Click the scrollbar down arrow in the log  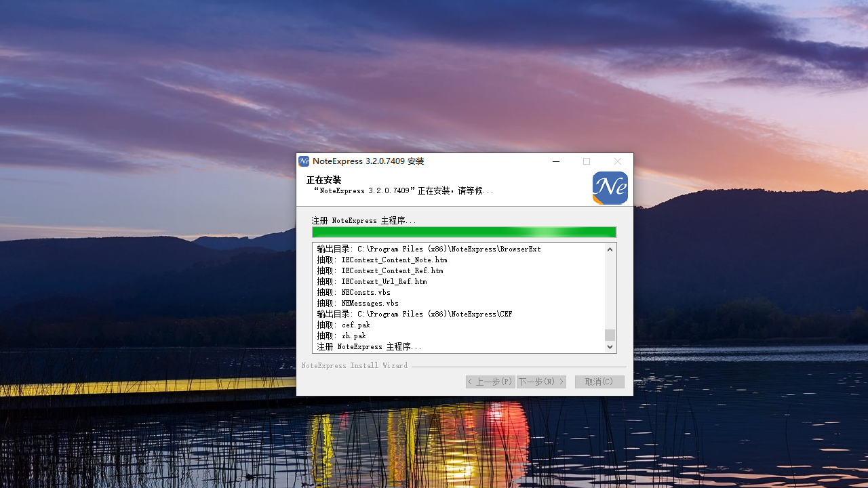pyautogui.click(x=609, y=346)
